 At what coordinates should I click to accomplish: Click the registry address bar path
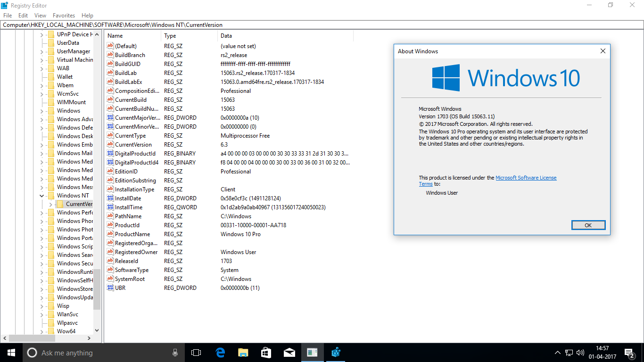[322, 25]
